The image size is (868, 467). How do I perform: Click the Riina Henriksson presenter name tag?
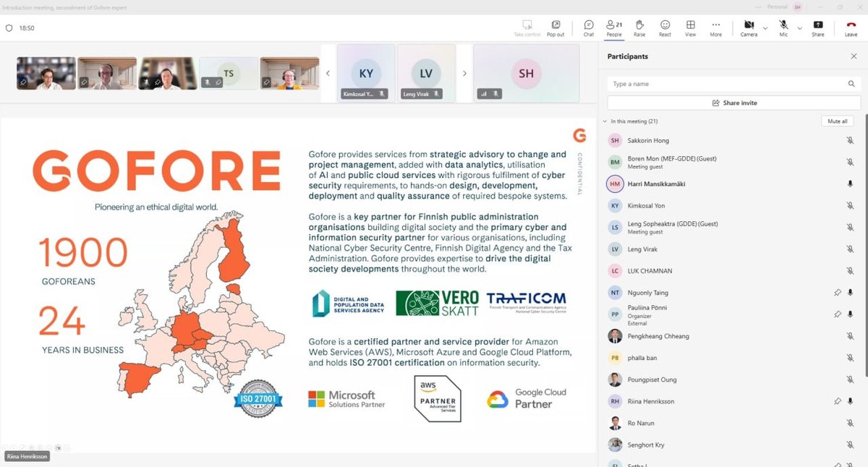tap(25, 456)
